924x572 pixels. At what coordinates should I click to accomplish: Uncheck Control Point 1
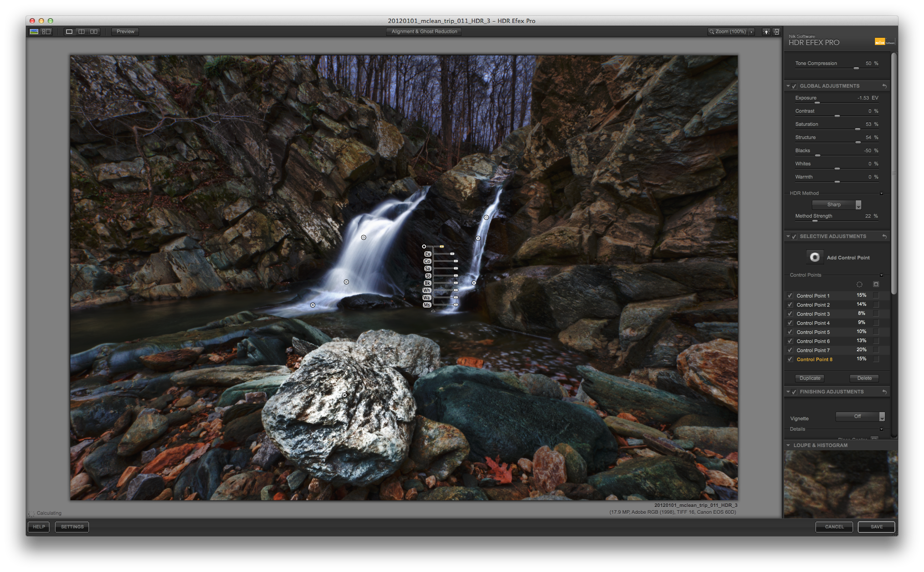[790, 295]
